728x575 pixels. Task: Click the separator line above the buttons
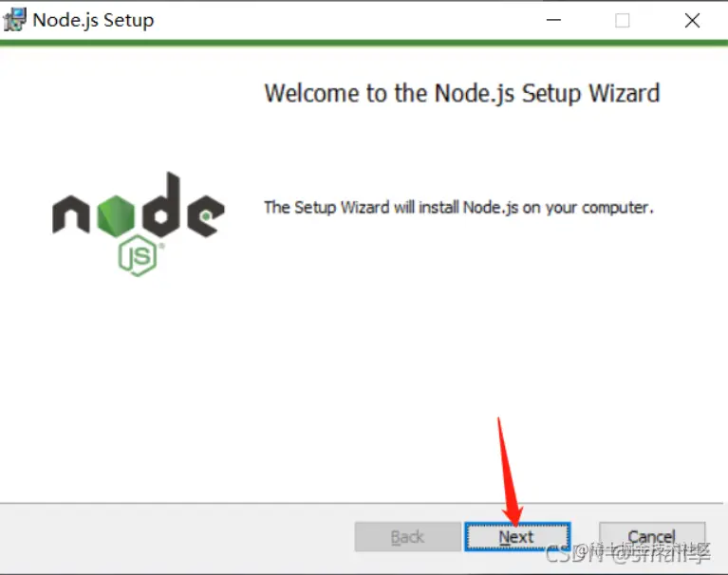(x=362, y=503)
